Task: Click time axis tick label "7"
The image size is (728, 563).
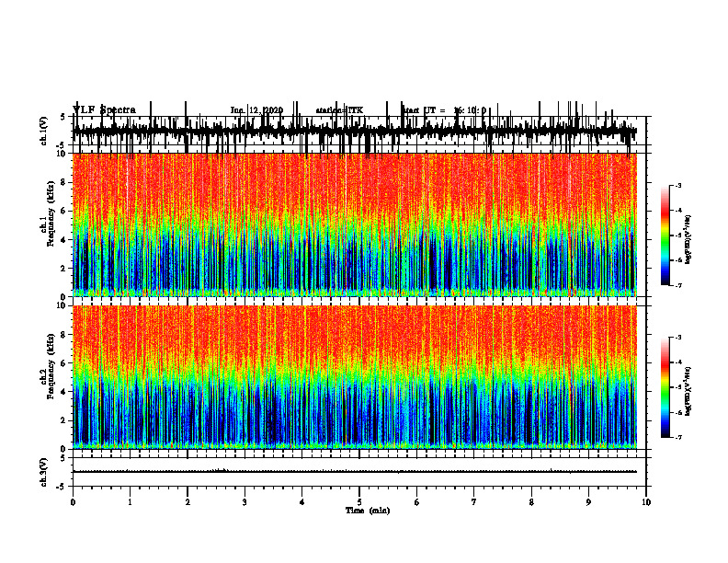Action: pos(474,502)
